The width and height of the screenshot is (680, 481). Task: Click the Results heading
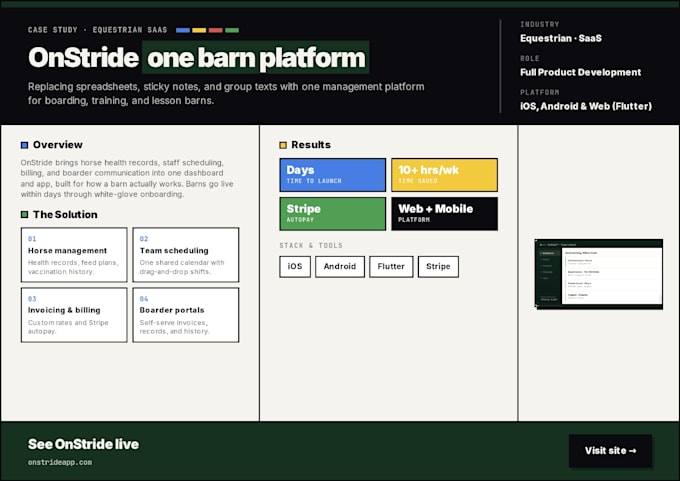pyautogui.click(x=311, y=145)
